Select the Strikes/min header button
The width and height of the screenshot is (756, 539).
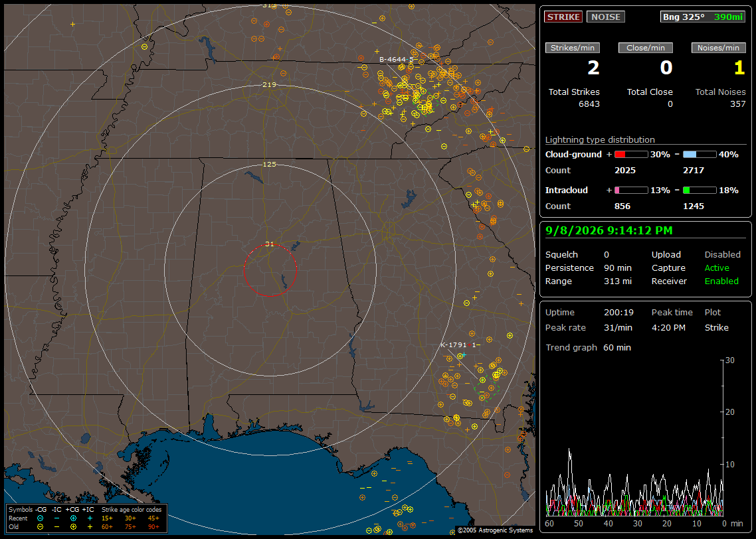coord(572,48)
